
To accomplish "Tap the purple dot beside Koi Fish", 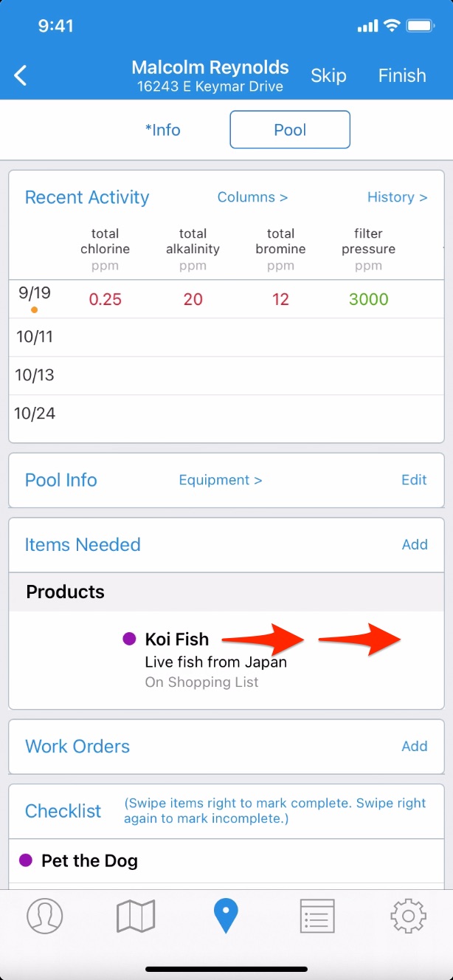I will click(x=129, y=639).
